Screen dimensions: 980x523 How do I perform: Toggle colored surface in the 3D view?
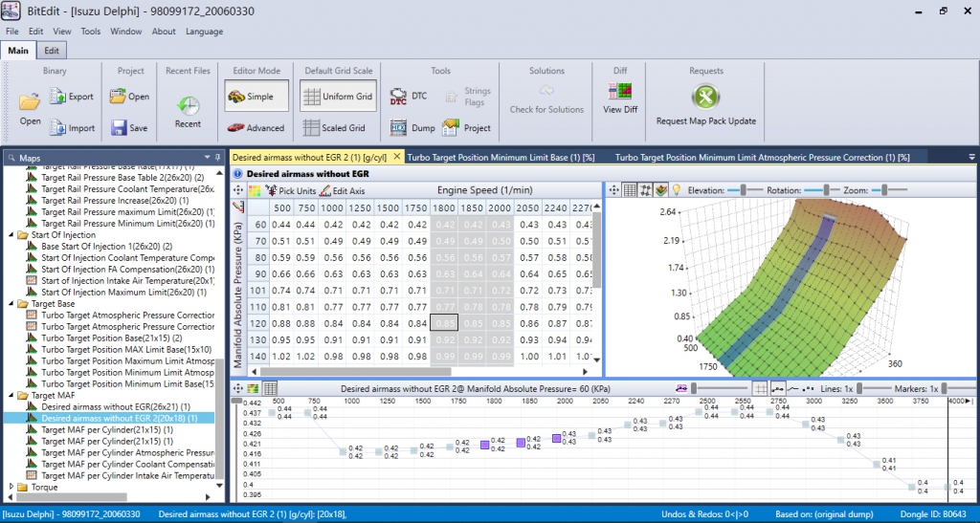660,189
